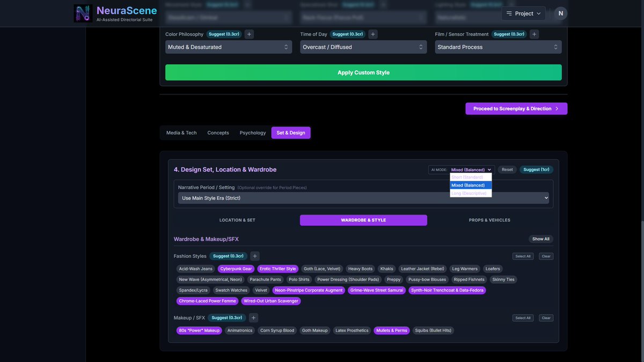Click Suggest (1cr) in Design Set header

536,169
